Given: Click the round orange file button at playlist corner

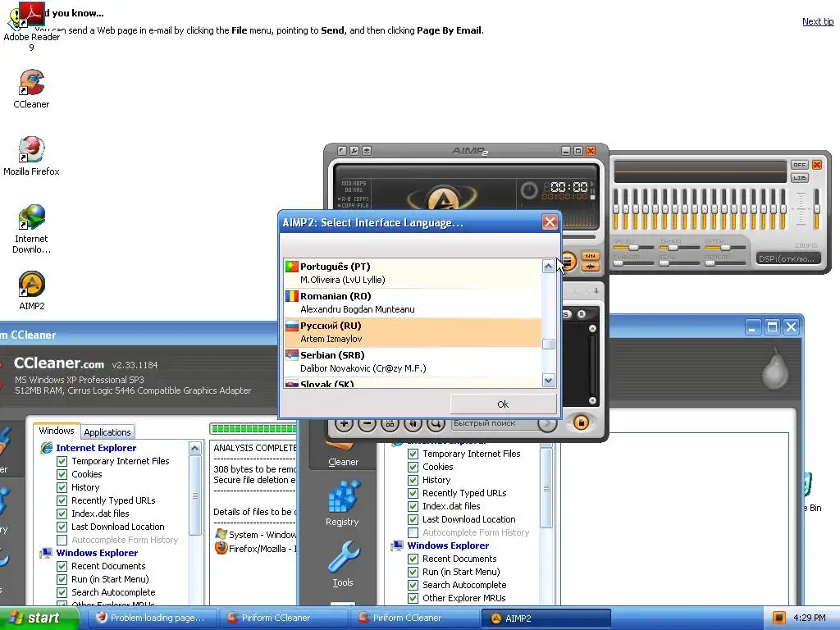Looking at the screenshot, I should point(581,422).
